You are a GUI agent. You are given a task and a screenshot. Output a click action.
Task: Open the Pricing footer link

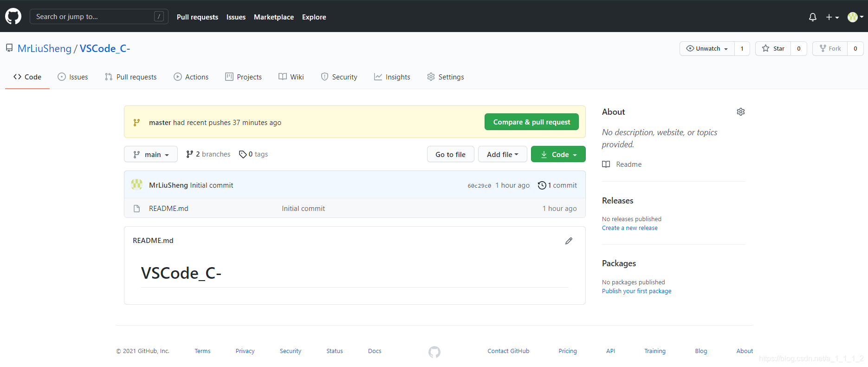tap(568, 351)
